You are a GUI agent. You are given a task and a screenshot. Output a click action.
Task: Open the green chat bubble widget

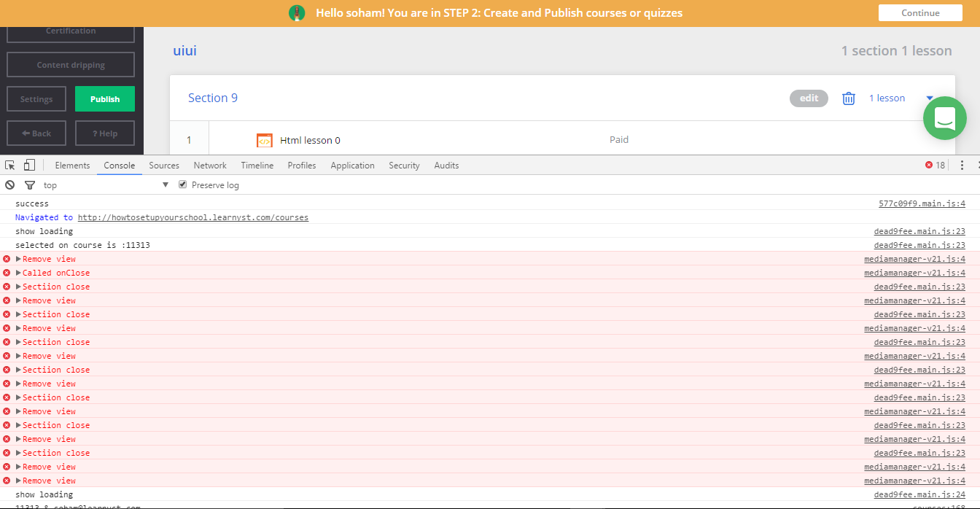(944, 118)
